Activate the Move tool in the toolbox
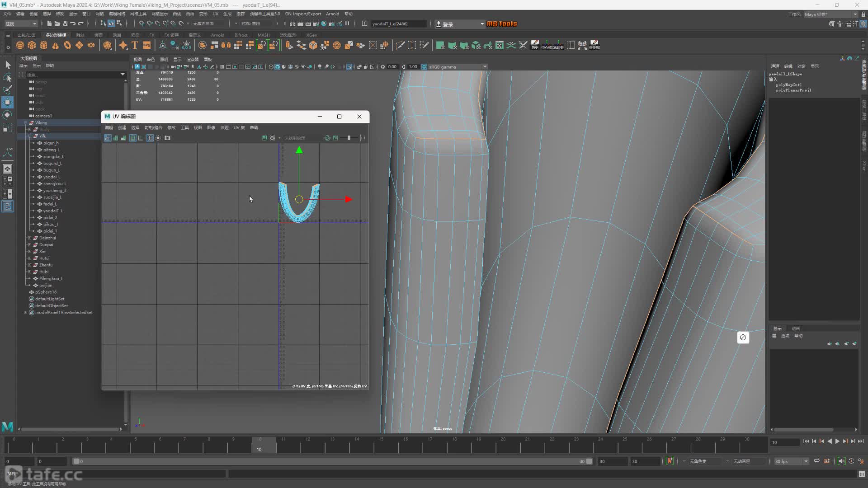The height and width of the screenshot is (488, 868). pos(7,103)
